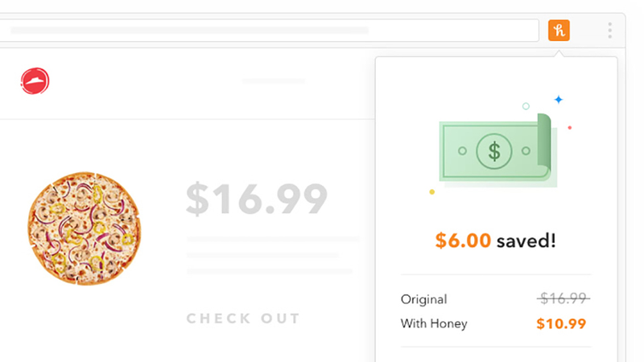Viewport: 644px width, 362px height.
Task: Click the first description line below price
Action: 273,239
